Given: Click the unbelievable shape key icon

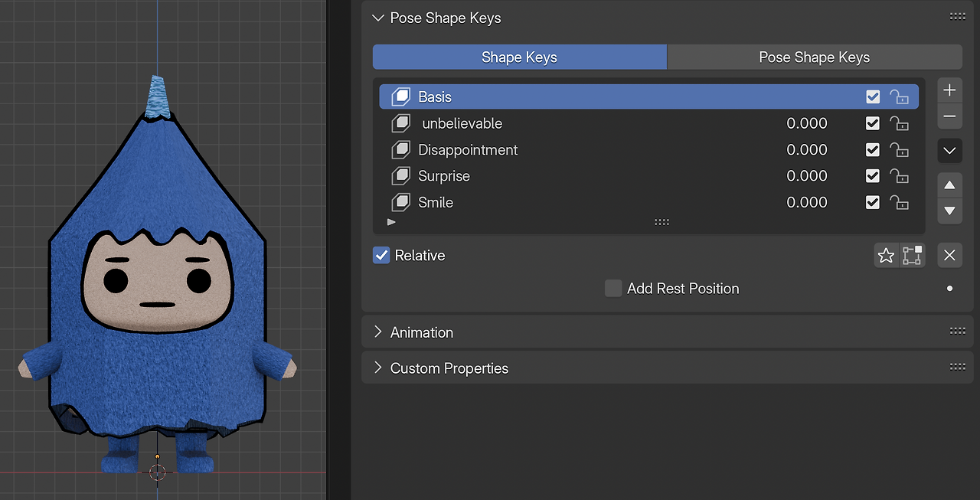Looking at the screenshot, I should pos(401,123).
